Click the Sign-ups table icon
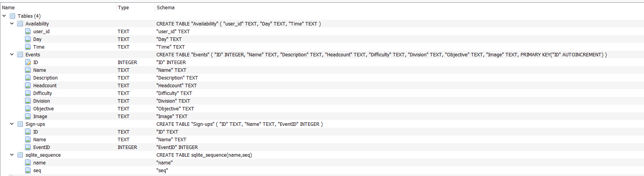Viewport: 644px width, 176px height. click(x=20, y=124)
